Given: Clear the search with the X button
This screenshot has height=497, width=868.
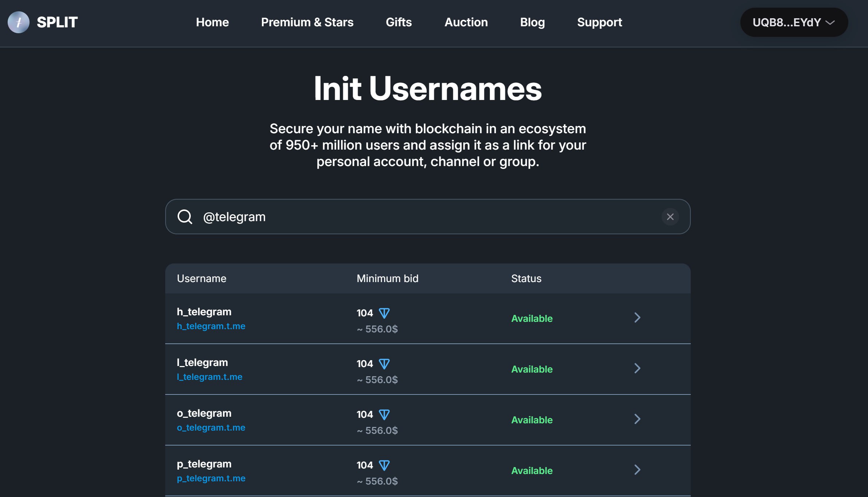Looking at the screenshot, I should coord(670,217).
